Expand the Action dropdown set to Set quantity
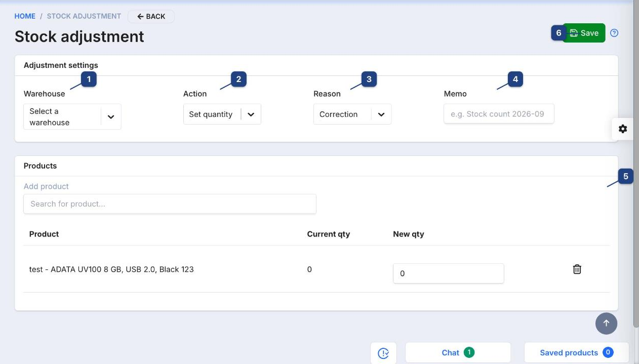Image resolution: width=639 pixels, height=364 pixels. point(222,114)
